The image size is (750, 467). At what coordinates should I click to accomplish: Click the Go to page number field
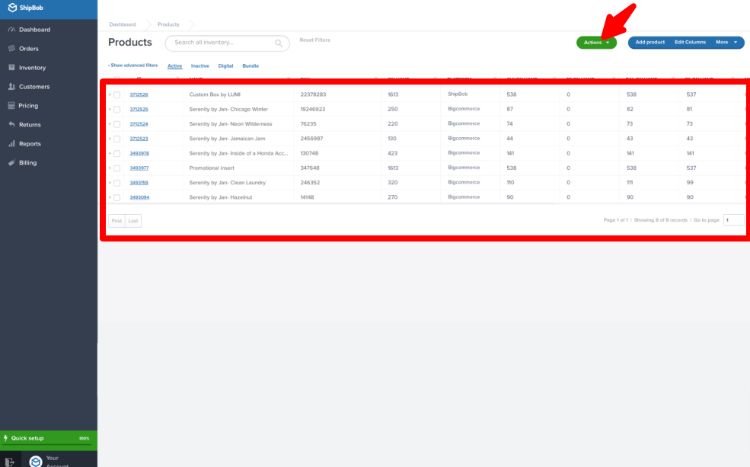[734, 220]
